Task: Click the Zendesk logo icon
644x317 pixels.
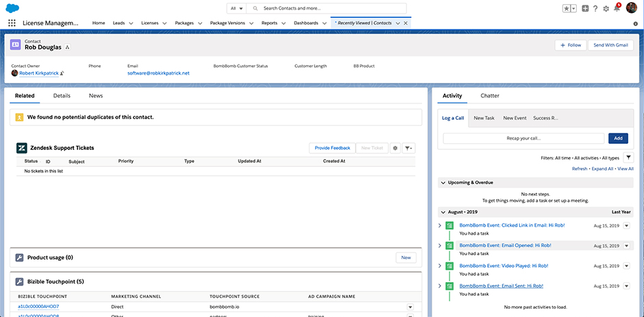Action: [x=21, y=148]
